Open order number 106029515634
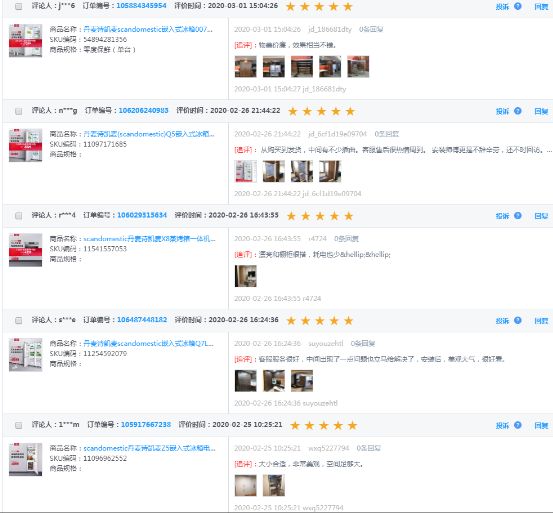The height and width of the screenshot is (513, 553). pos(142,215)
